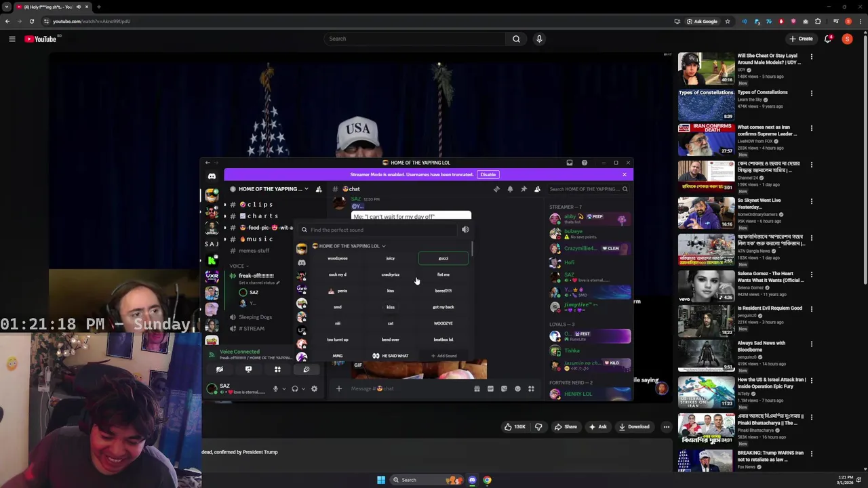Open Discord help question mark icon
This screenshot has height=488, width=868.
click(x=585, y=163)
